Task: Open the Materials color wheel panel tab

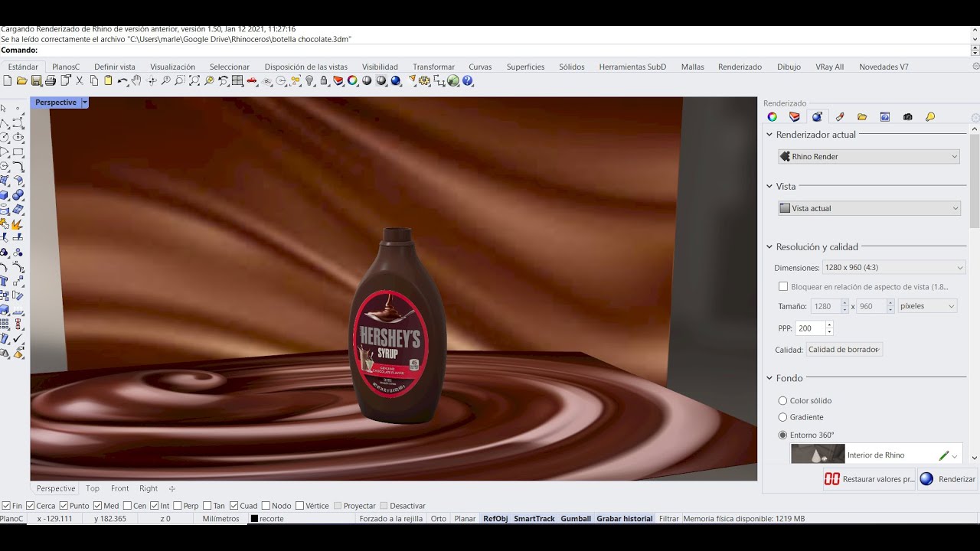Action: click(772, 117)
